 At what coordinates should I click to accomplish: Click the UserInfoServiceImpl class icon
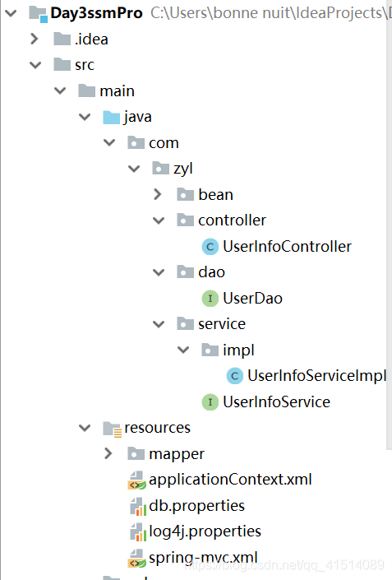(x=234, y=376)
